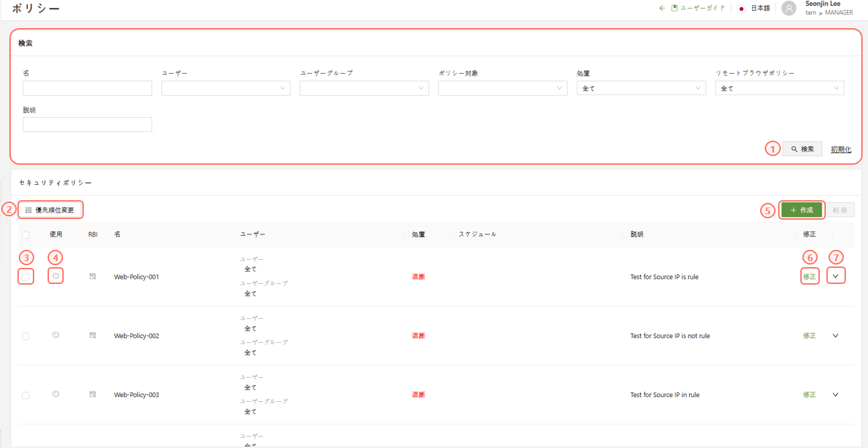Open the 処置 dropdown filter
The height and width of the screenshot is (448, 868).
tap(641, 88)
